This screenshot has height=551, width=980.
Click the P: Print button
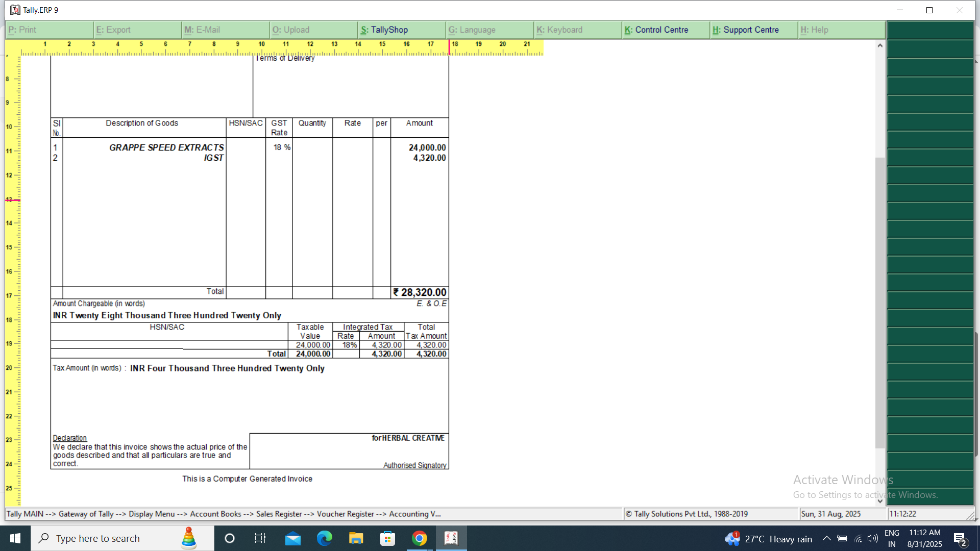pyautogui.click(x=49, y=30)
